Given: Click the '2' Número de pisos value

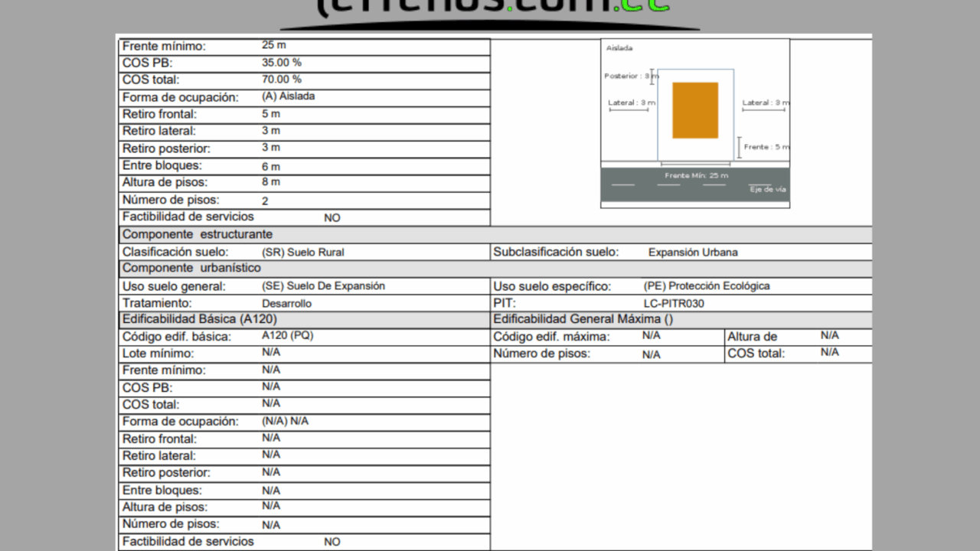Looking at the screenshot, I should click(x=265, y=201).
